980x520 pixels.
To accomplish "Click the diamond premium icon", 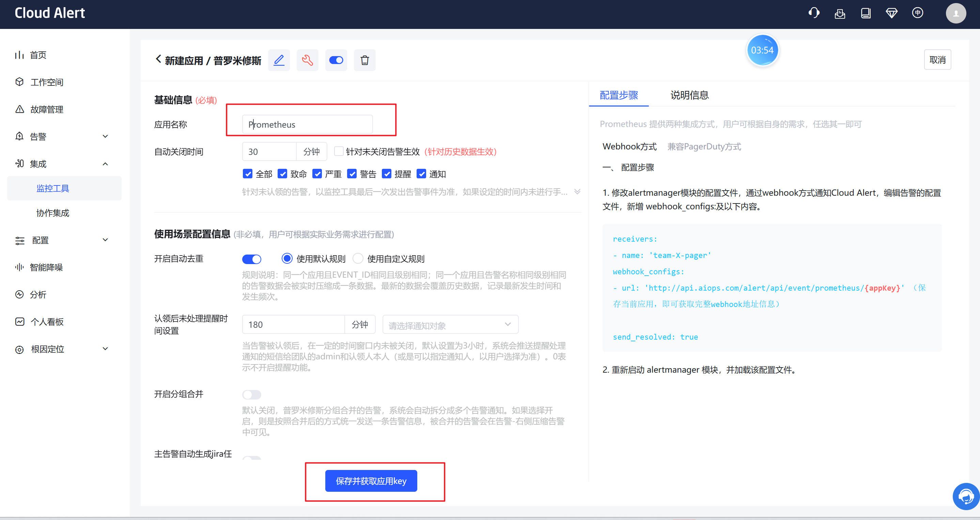I will (x=891, y=14).
